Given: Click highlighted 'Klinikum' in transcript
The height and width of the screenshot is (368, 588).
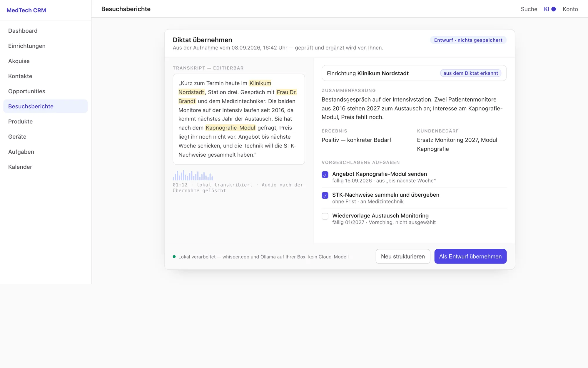Looking at the screenshot, I should click(260, 83).
